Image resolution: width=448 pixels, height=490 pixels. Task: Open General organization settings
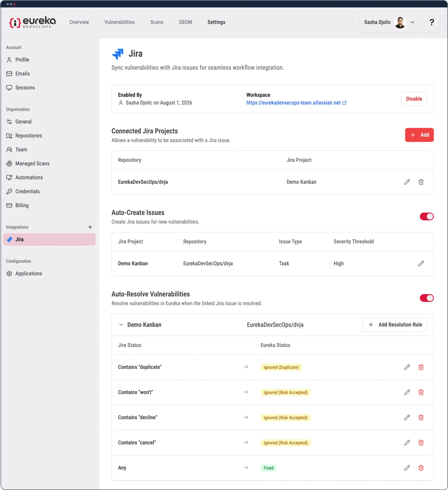[49, 122]
